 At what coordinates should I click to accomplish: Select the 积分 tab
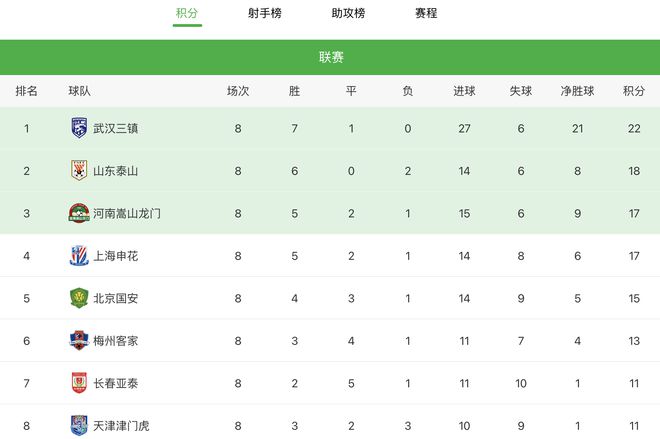(187, 13)
